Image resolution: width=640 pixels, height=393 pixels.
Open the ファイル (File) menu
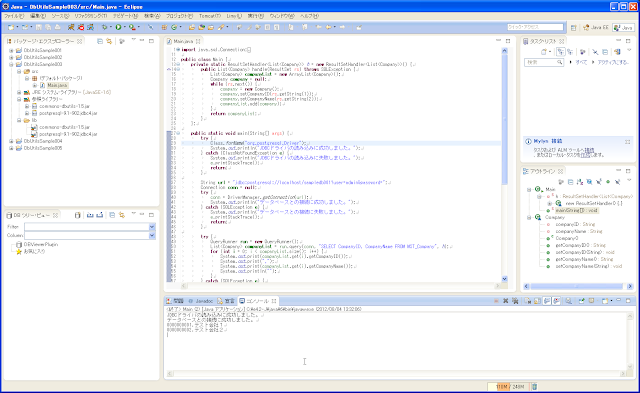point(14,16)
